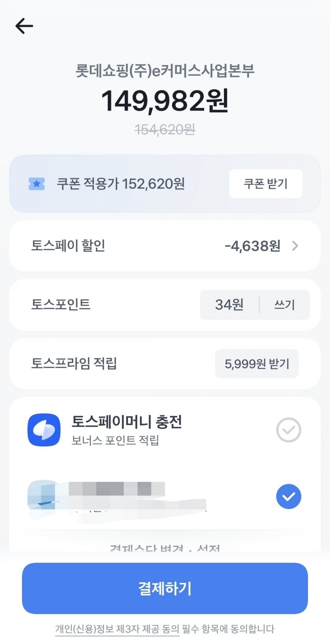Click the 쿠폰 적용가 152,620원 text
The width and height of the screenshot is (330, 644).
click(121, 184)
